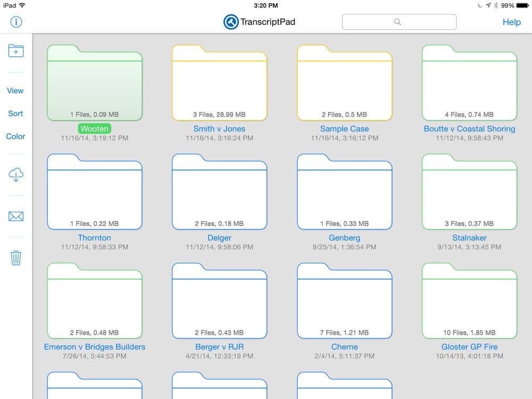Tap the 2/4/14, 5:11:37 PM date

pos(344,356)
